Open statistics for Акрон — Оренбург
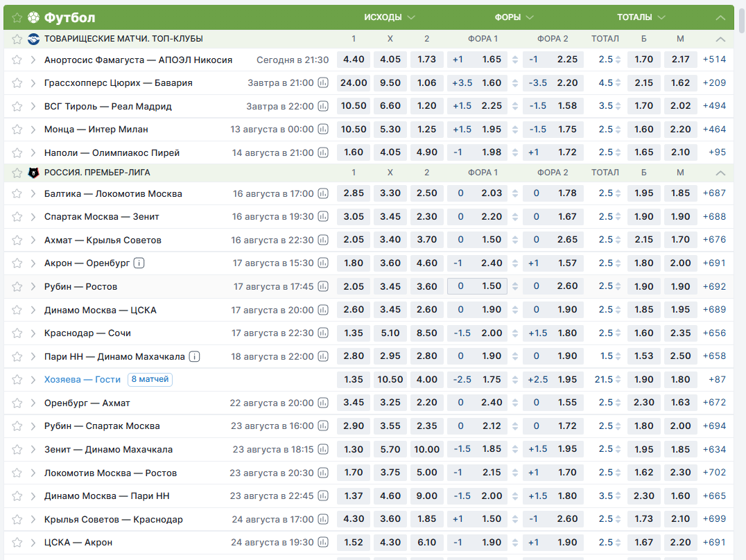 pyautogui.click(x=323, y=263)
